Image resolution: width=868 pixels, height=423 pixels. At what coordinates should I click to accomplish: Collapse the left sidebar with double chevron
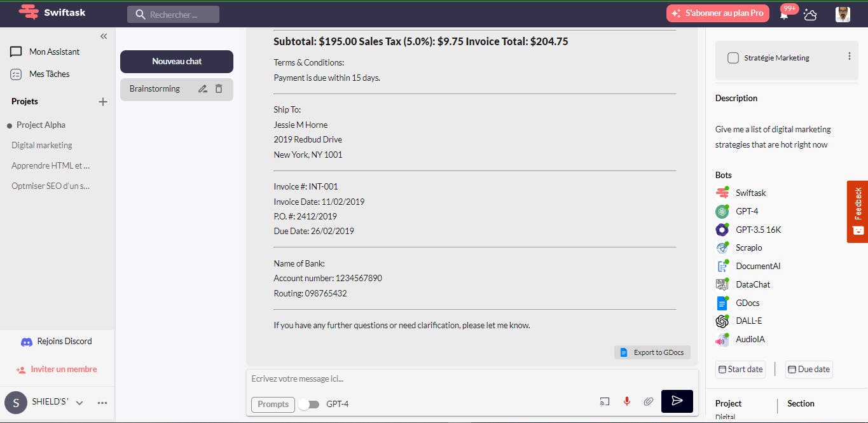pos(104,36)
